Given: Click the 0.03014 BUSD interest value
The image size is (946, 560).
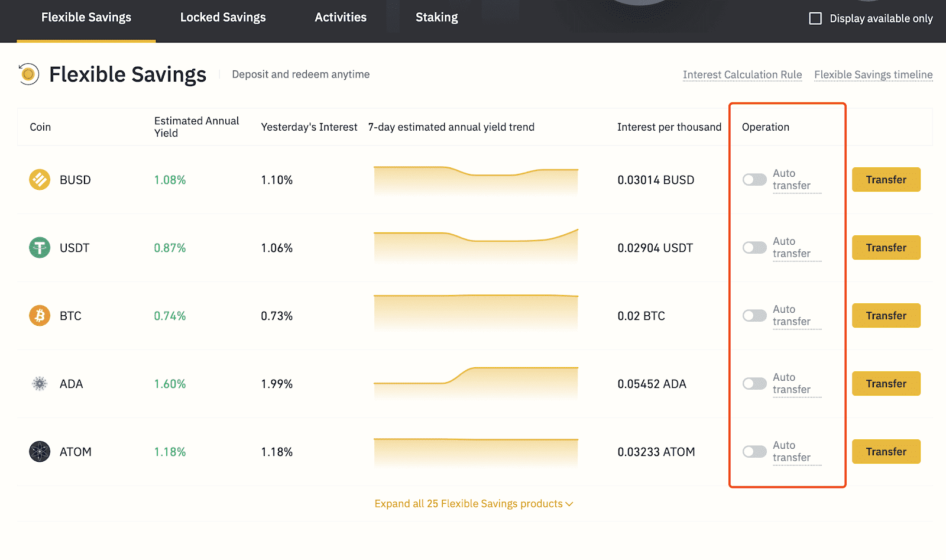Looking at the screenshot, I should (656, 180).
